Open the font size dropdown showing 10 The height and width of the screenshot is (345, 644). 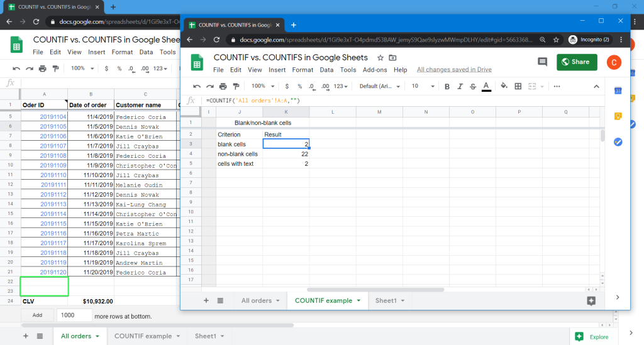tap(421, 86)
